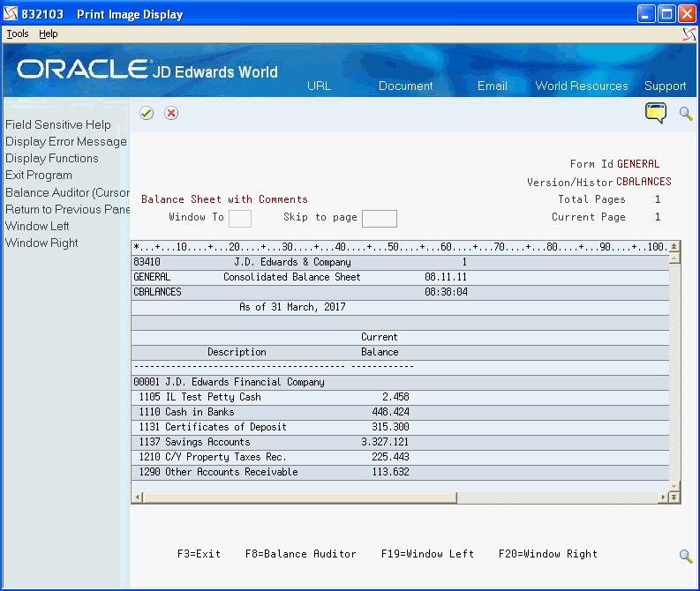This screenshot has width=700, height=591.
Task: Select the 1110 Cash in Banks row
Action: [x=400, y=412]
